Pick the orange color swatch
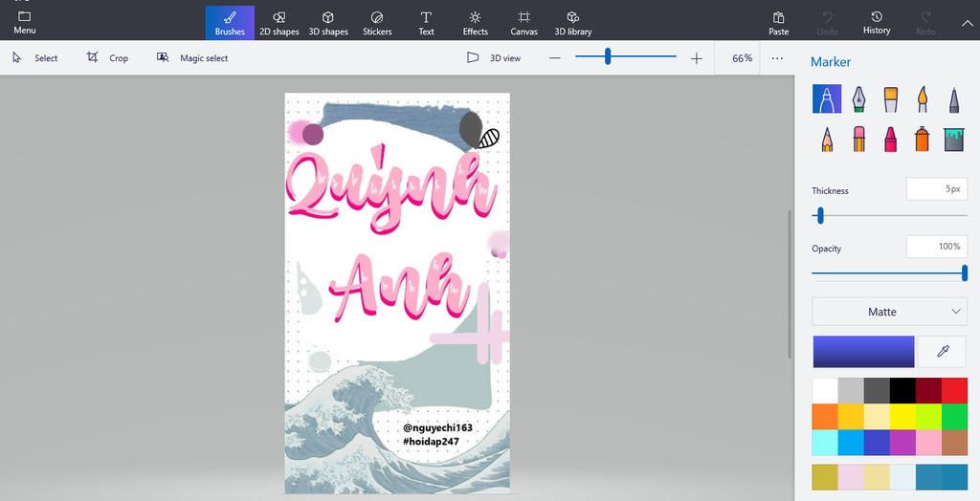980x501 pixels. [x=825, y=417]
